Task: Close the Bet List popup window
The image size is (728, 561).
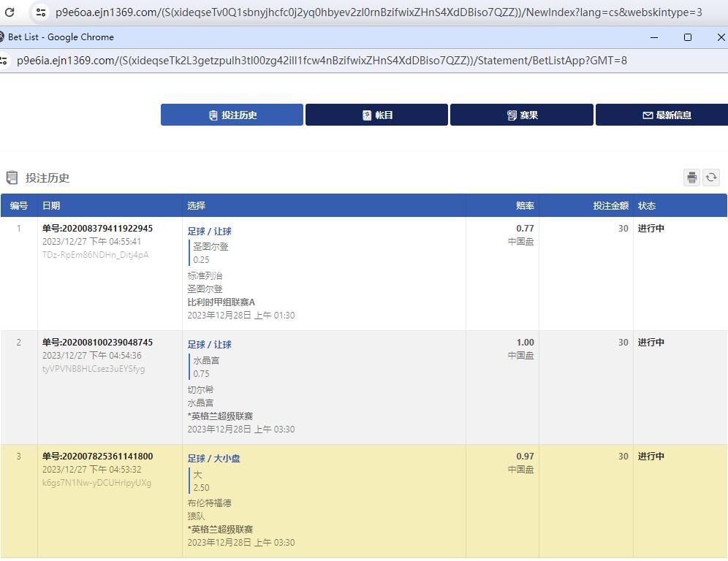Action: pyautogui.click(x=720, y=37)
